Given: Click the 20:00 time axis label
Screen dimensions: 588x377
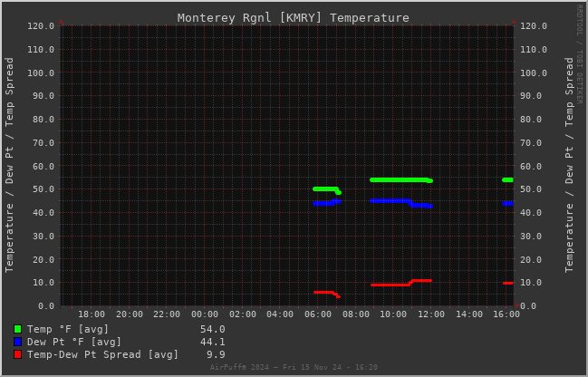Looking at the screenshot, I should click(130, 314).
